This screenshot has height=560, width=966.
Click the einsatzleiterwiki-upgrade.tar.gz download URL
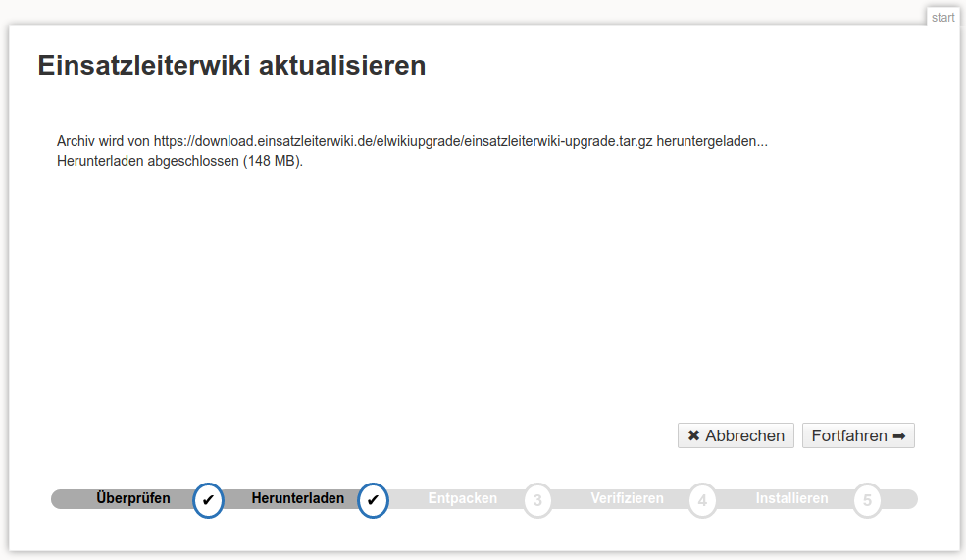point(403,141)
